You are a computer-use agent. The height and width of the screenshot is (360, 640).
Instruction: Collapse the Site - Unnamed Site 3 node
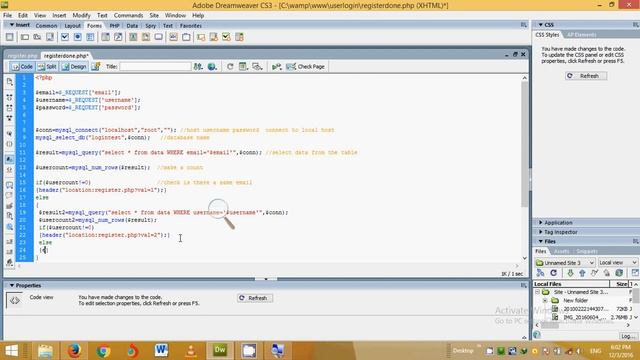538,292
